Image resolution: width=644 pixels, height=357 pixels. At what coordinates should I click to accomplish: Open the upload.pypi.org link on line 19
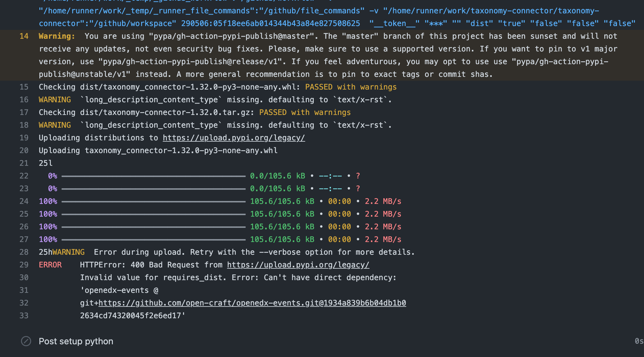tap(234, 138)
